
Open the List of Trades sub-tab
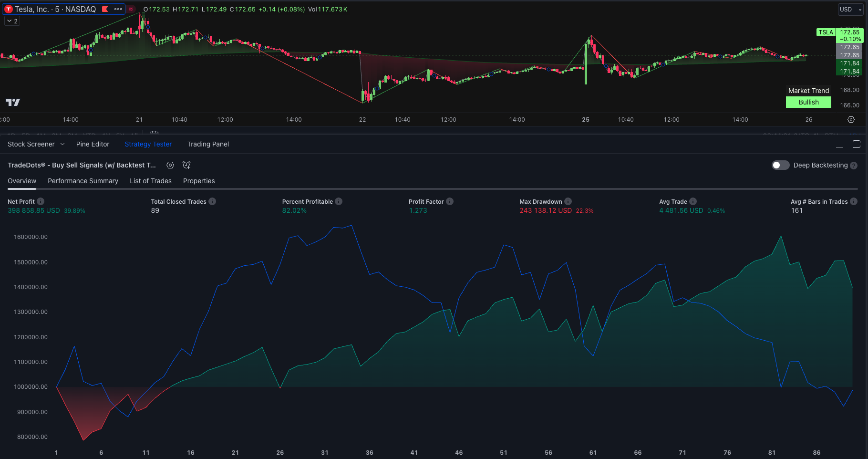click(151, 181)
